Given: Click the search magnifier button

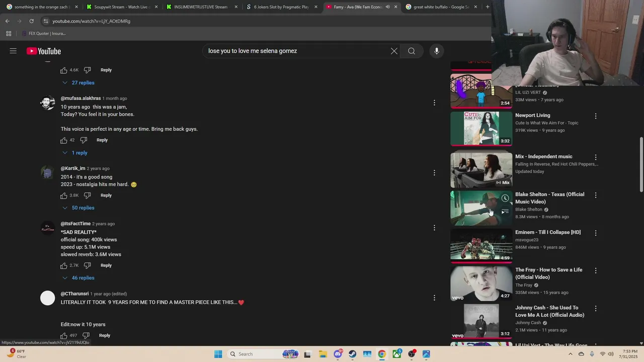Looking at the screenshot, I should pyautogui.click(x=412, y=51).
